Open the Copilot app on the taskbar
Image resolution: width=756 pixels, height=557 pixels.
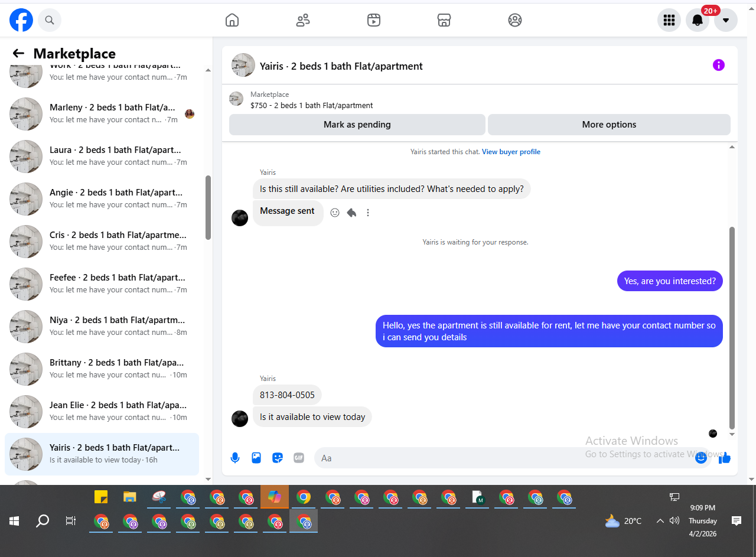tap(275, 497)
